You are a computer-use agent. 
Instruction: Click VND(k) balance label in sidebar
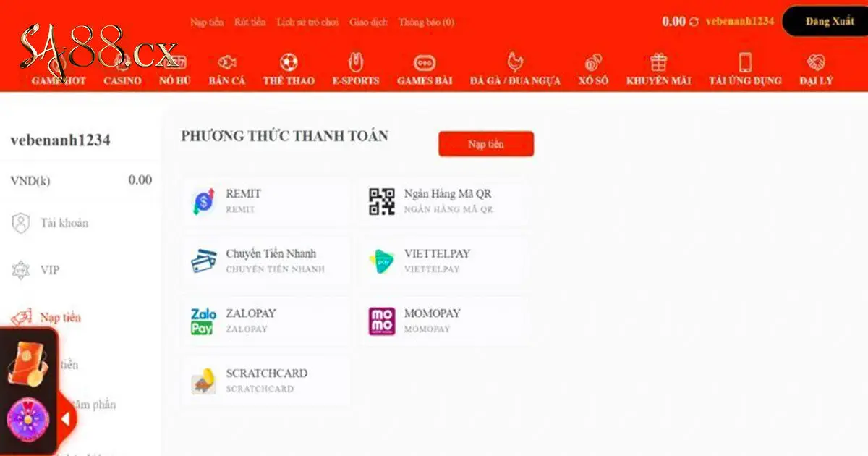30,181
